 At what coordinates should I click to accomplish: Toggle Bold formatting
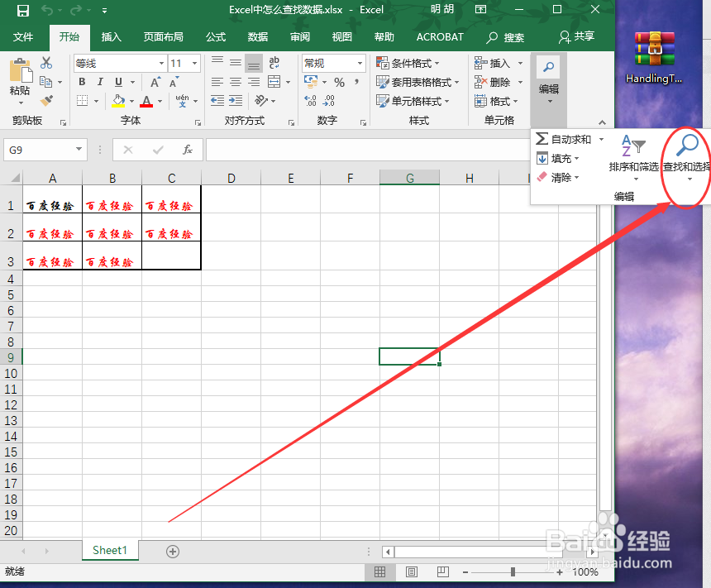tap(81, 82)
